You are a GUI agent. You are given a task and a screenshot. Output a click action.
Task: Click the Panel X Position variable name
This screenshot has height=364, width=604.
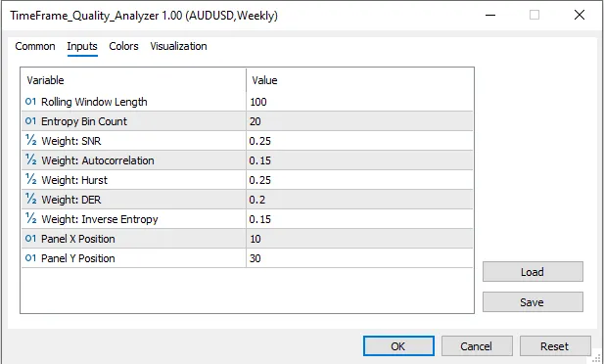(78, 239)
